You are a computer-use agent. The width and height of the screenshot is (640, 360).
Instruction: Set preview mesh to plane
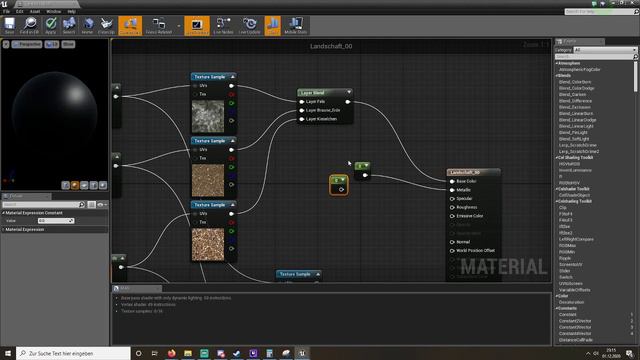[x=84, y=185]
